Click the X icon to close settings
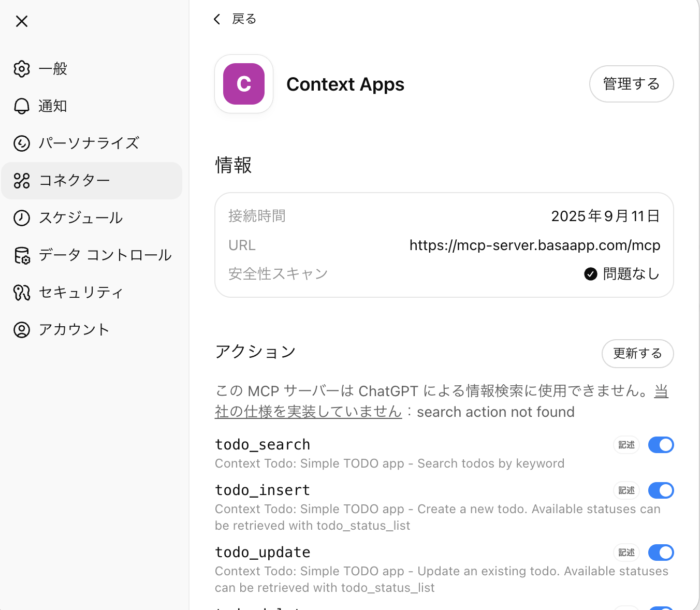Screen dimensions: 700x610 pos(22,21)
